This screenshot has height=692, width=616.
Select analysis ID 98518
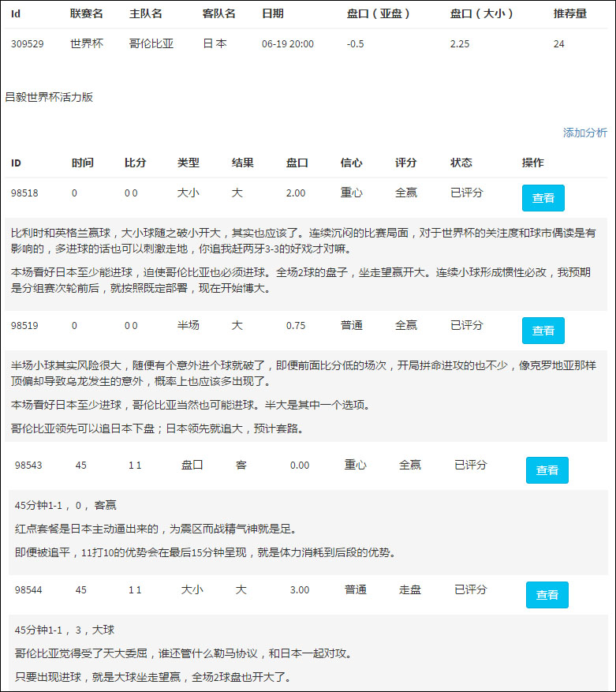click(x=24, y=193)
